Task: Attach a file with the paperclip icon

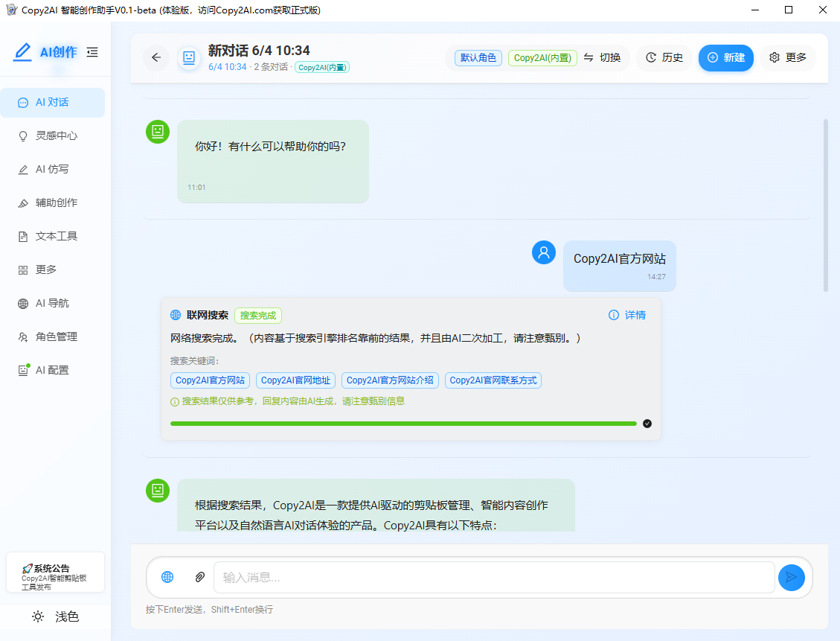Action: (200, 577)
